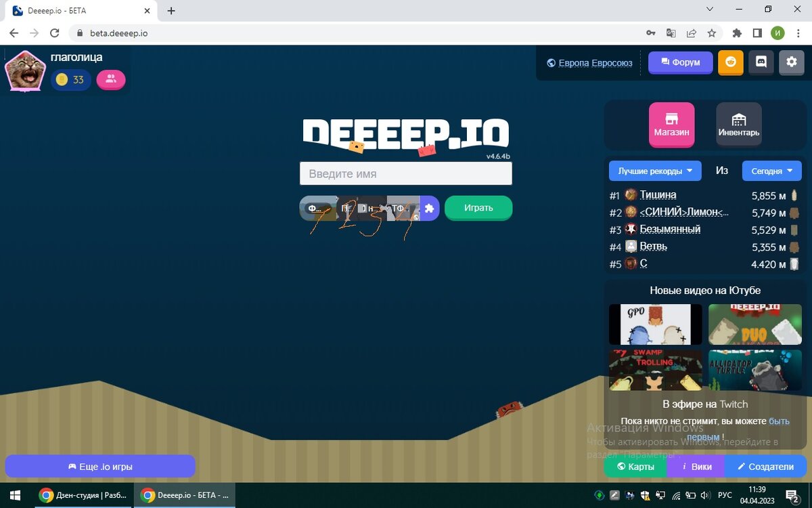Open the saved passwords key icon
Image resolution: width=812 pixels, height=508 pixels.
(651, 33)
